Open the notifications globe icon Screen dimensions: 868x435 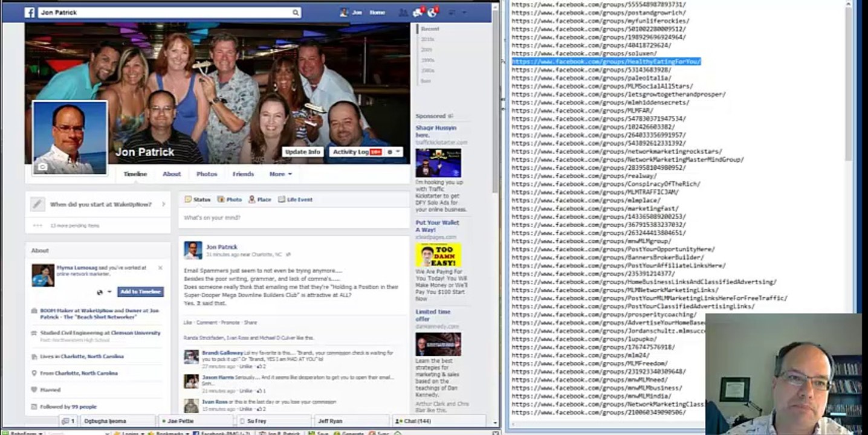433,12
